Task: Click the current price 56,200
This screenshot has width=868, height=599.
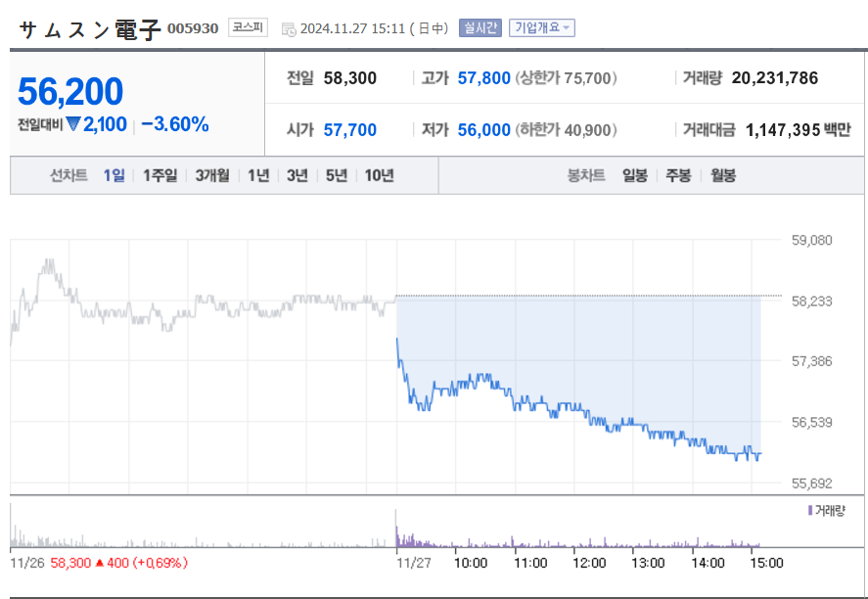Action: click(70, 91)
